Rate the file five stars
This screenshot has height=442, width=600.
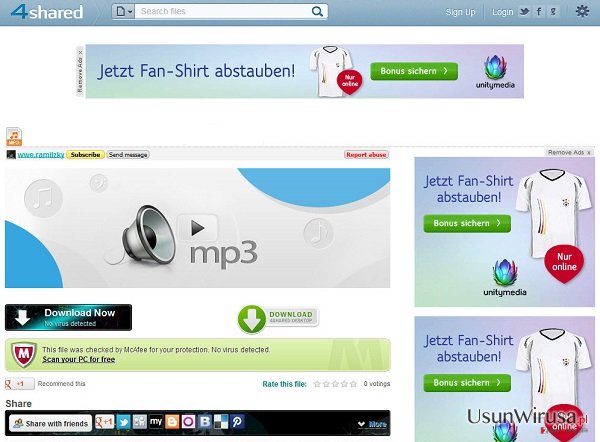353,384
